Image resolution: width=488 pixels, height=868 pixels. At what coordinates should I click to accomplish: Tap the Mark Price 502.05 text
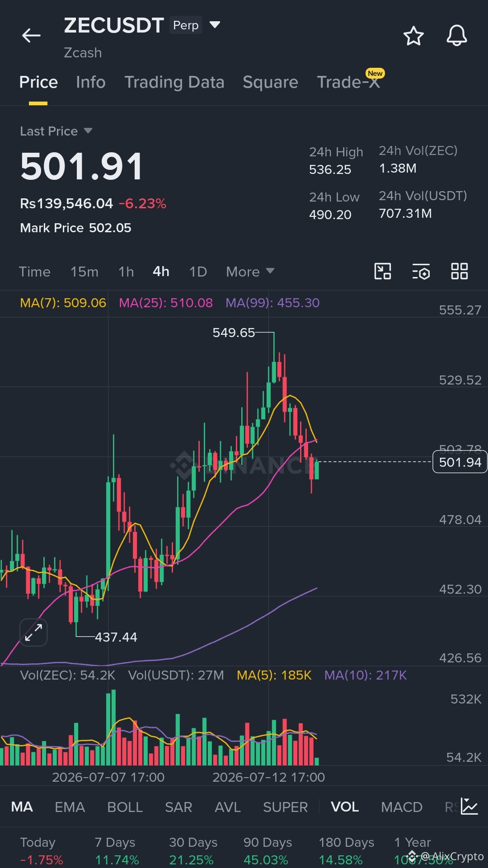(x=75, y=228)
